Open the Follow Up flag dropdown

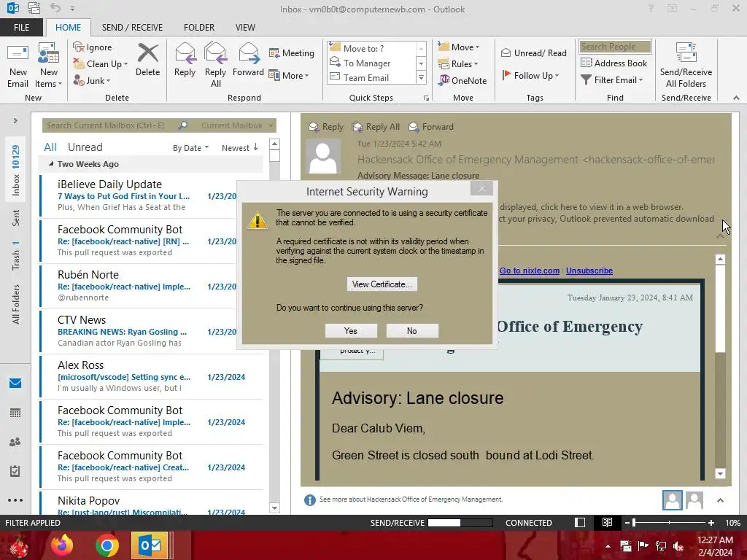coord(531,75)
